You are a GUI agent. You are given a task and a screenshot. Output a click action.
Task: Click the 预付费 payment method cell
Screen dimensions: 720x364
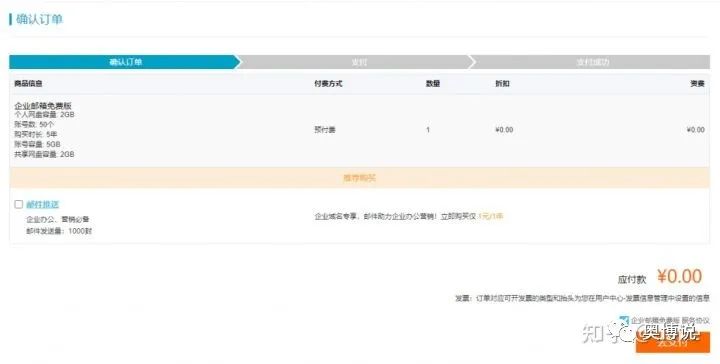325,130
